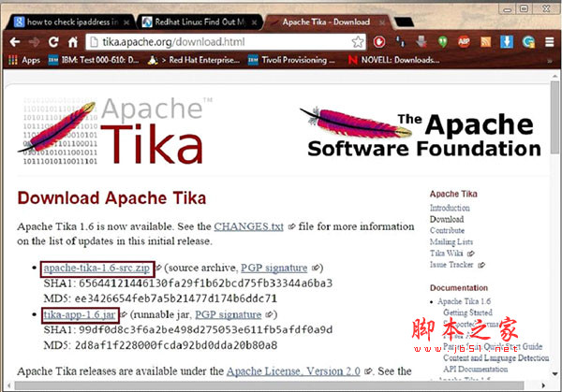Click the browser forward arrow

point(34,42)
